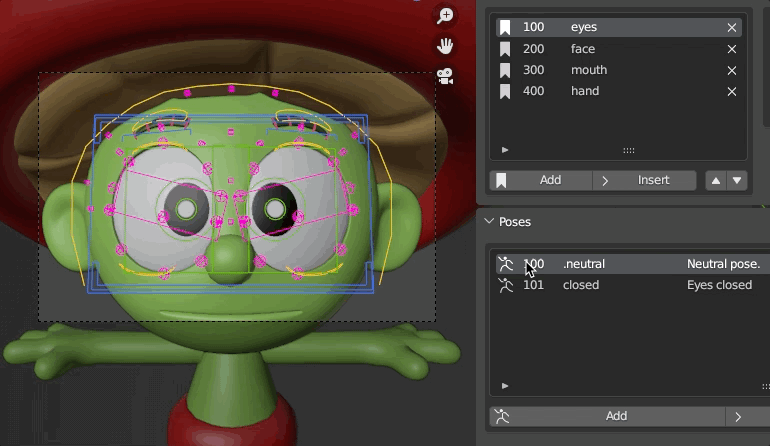Click the library list resize grip handle
The width and height of the screenshot is (770, 446).
pos(629,150)
